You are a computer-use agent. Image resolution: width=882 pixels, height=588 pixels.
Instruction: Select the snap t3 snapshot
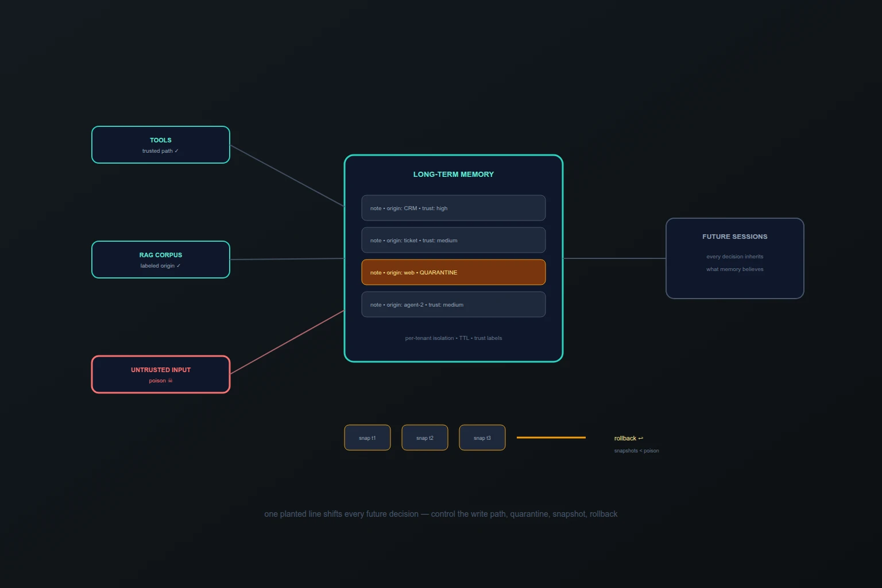tap(482, 438)
